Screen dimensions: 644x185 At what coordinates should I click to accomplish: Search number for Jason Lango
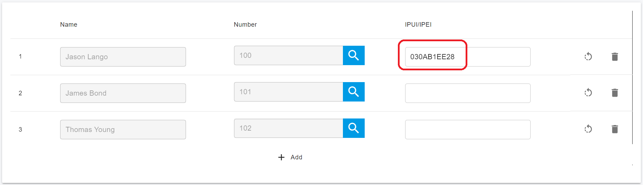click(x=354, y=55)
